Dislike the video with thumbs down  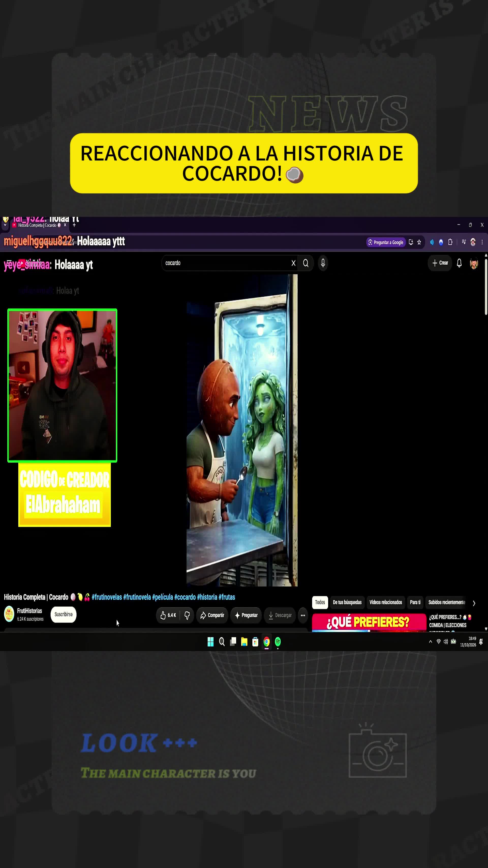tap(187, 615)
